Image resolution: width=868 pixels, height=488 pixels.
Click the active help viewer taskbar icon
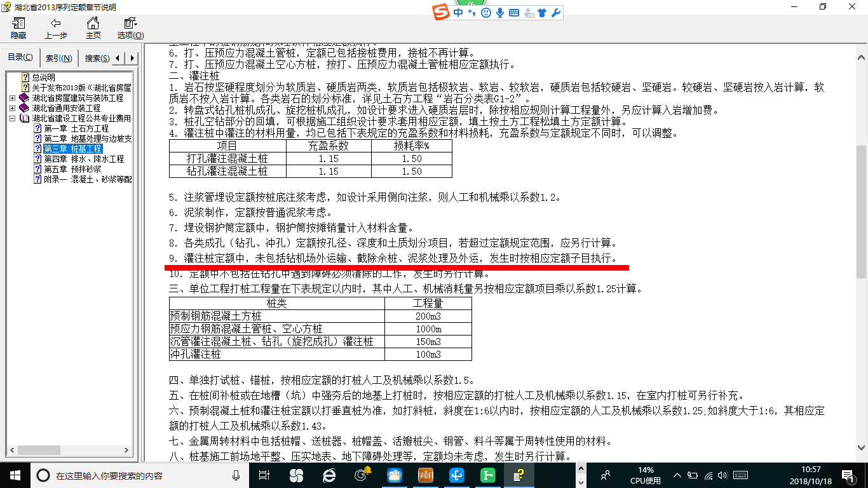click(x=520, y=475)
